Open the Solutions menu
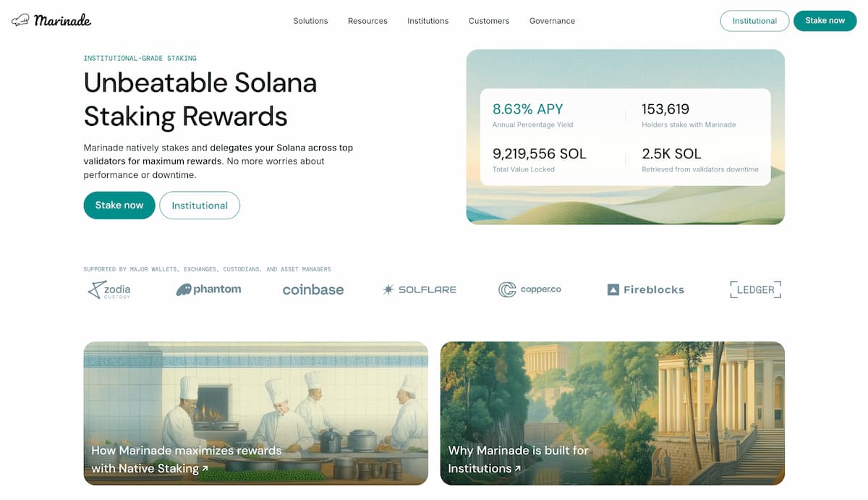 [x=310, y=21]
